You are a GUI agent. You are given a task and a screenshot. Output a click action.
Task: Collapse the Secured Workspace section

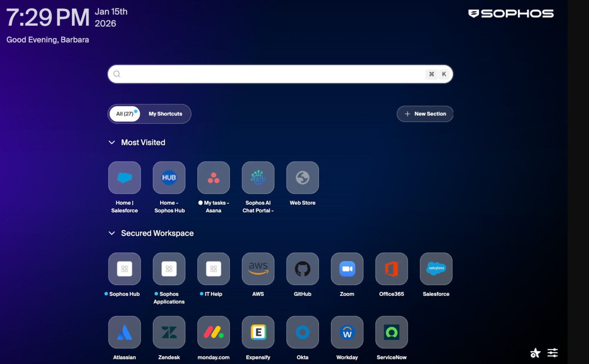tap(112, 233)
